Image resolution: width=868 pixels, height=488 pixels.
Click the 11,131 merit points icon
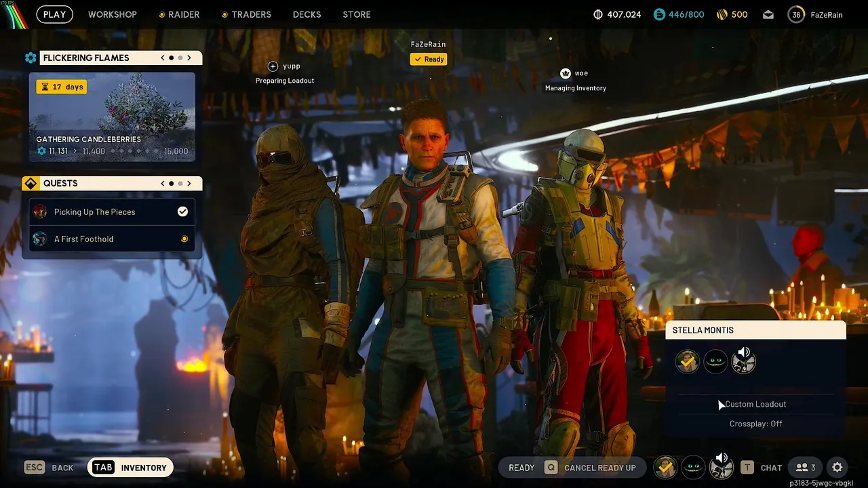pos(41,151)
